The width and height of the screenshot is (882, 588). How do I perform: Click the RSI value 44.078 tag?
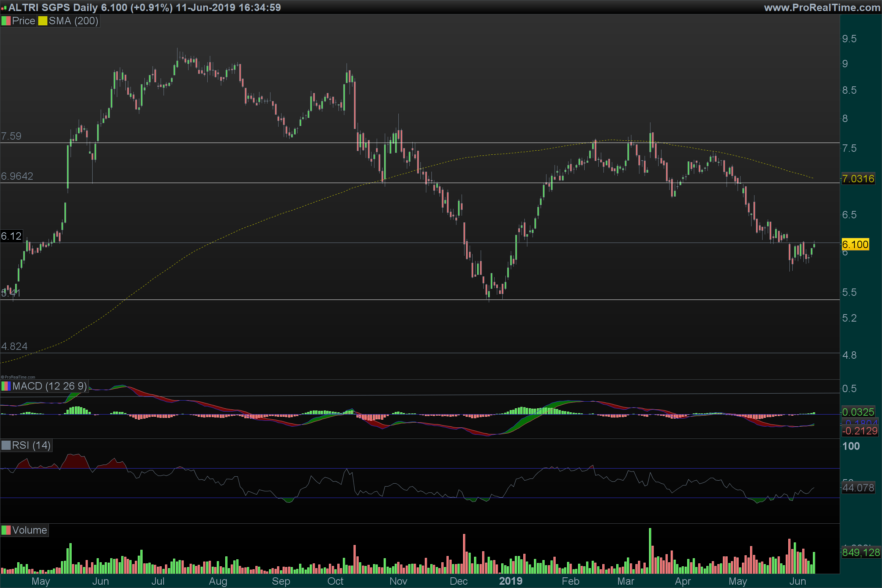(x=858, y=488)
